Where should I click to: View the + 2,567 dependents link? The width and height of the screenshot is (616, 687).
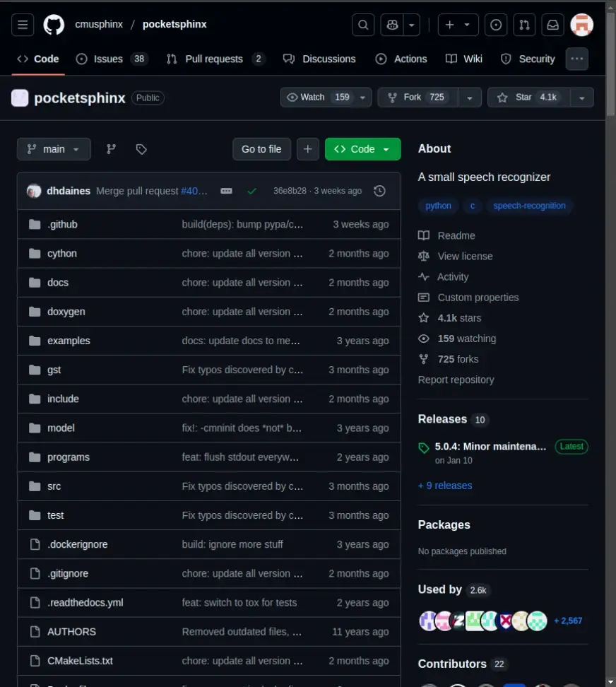tap(568, 621)
